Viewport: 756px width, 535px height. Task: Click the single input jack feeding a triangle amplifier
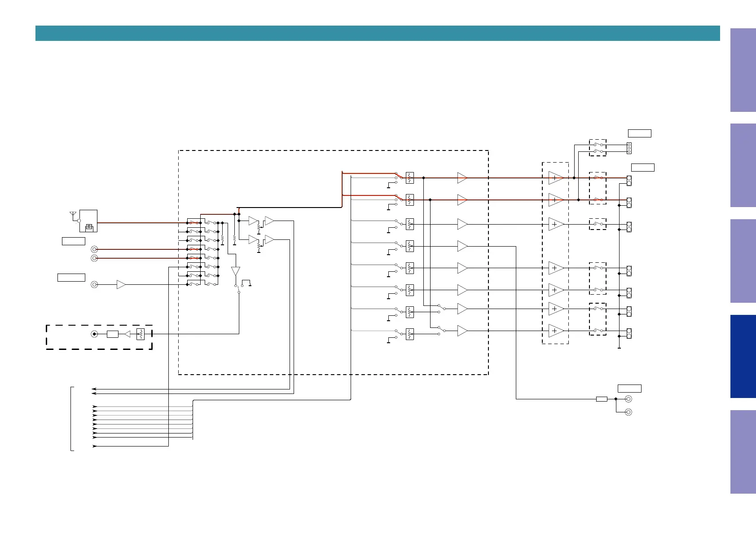pos(94,284)
